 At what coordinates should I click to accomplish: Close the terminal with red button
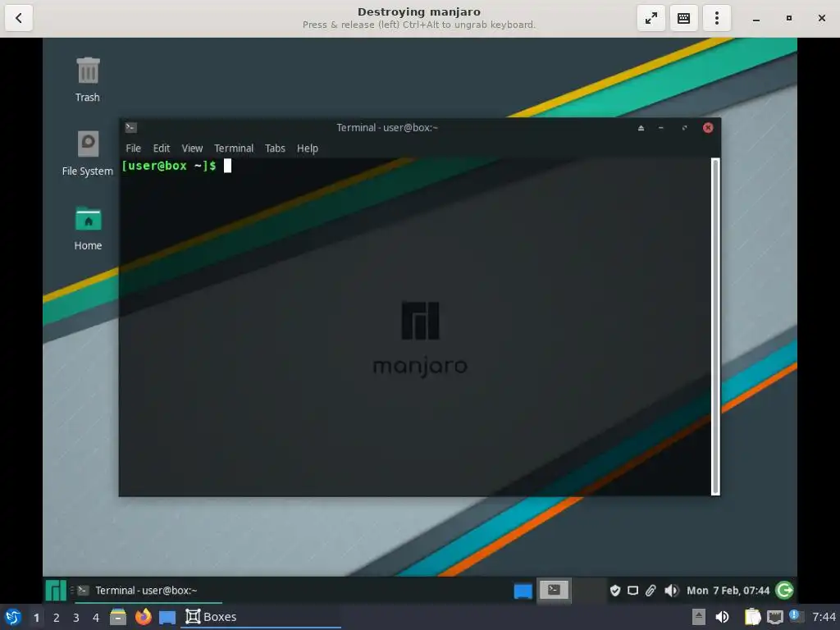(x=708, y=127)
